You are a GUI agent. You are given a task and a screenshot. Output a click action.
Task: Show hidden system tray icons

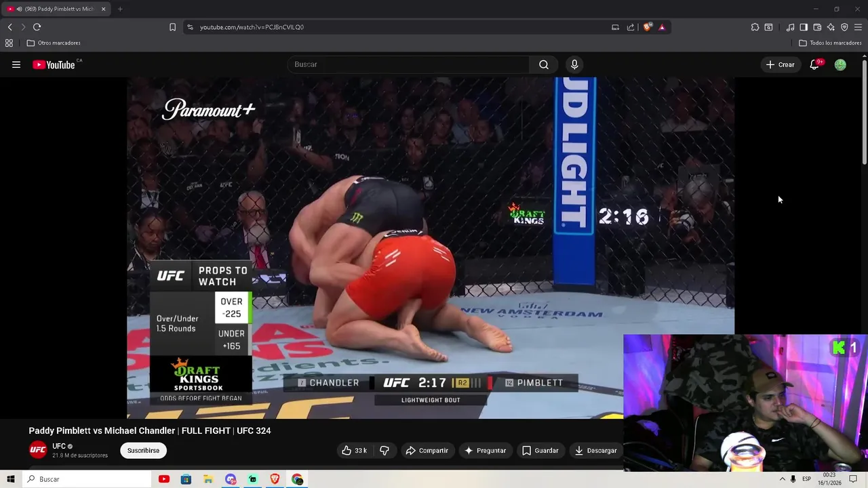tap(782, 479)
